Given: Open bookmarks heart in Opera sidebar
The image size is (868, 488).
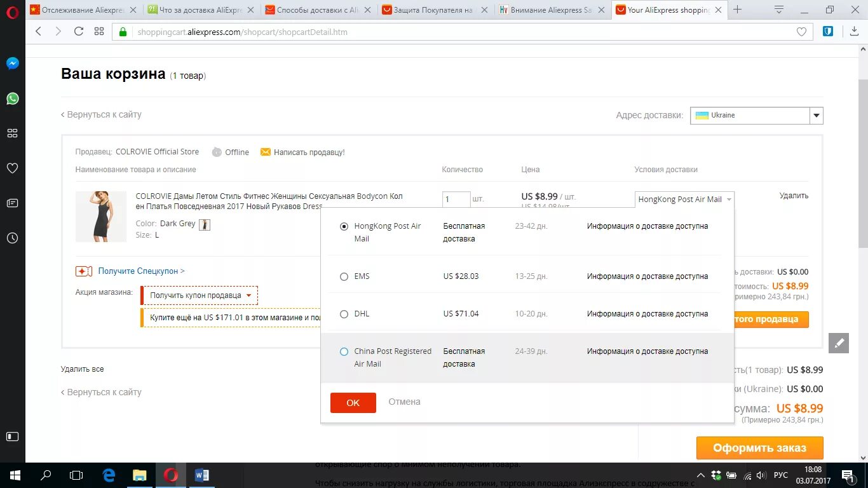Looking at the screenshot, I should click(x=12, y=168).
